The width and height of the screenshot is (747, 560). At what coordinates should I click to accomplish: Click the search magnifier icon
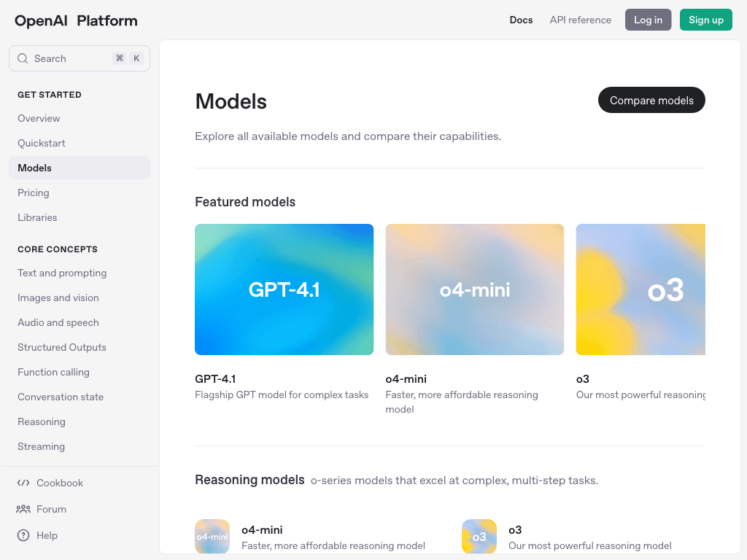point(23,58)
